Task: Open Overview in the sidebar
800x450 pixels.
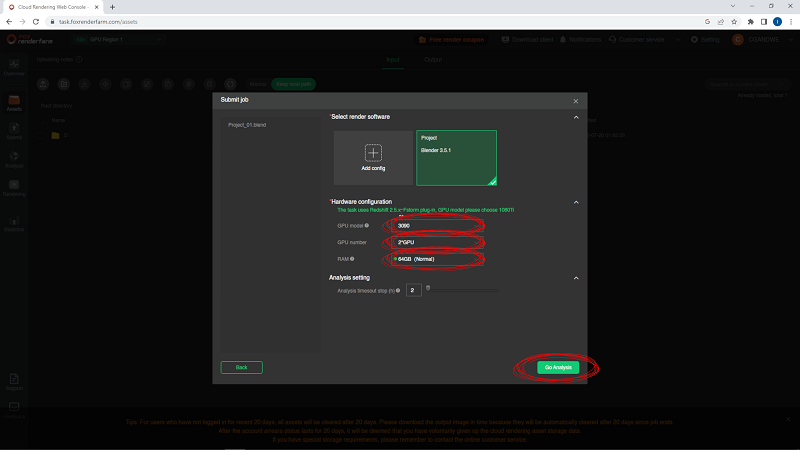Action: [14, 67]
